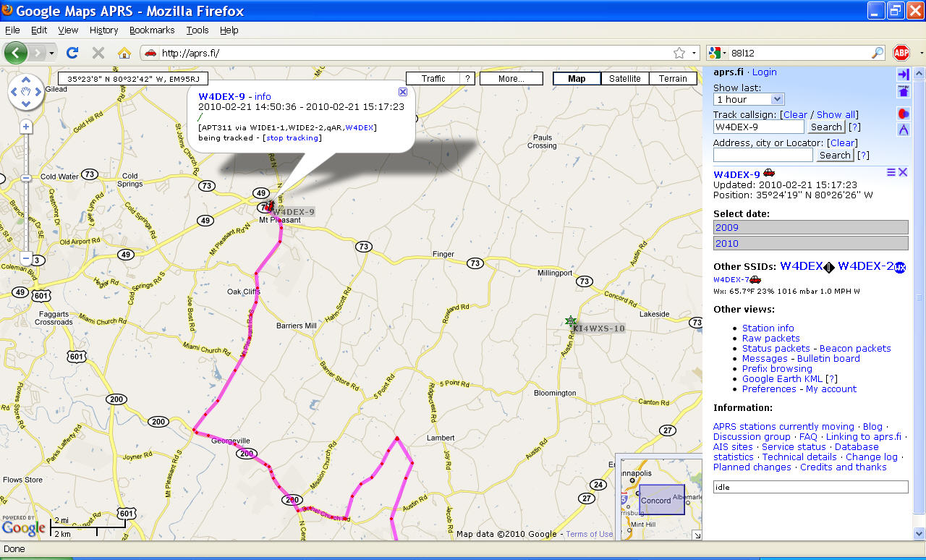Image resolution: width=926 pixels, height=560 pixels.
Task: Open the back history dropdown arrow
Action: tap(51, 53)
